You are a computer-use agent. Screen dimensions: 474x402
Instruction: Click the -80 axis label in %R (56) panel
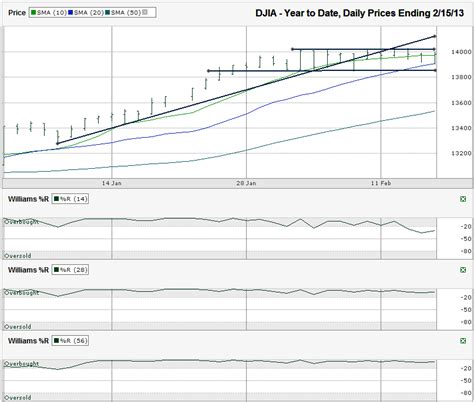466,393
